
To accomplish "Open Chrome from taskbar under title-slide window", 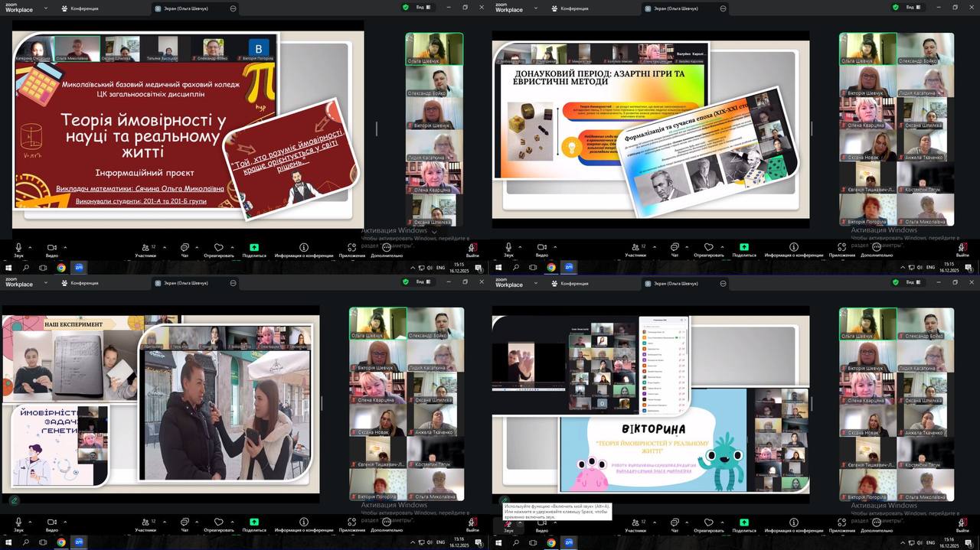I will (61, 268).
